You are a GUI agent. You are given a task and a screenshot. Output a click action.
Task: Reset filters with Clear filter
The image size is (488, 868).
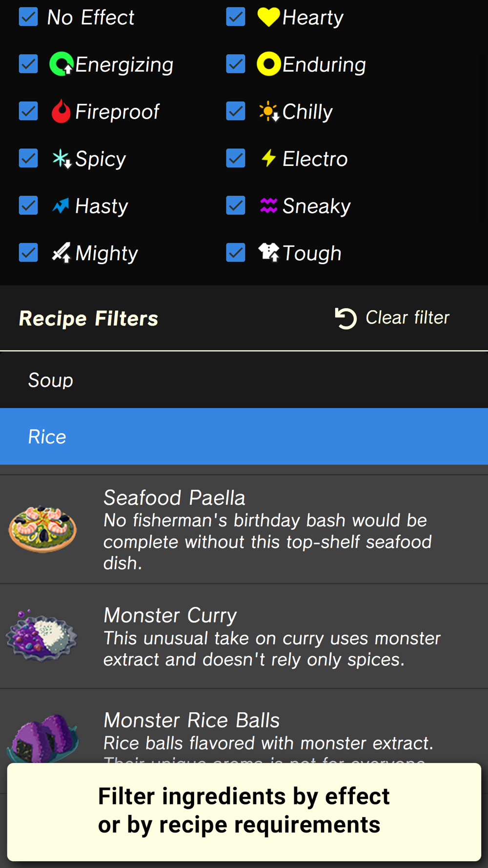392,318
